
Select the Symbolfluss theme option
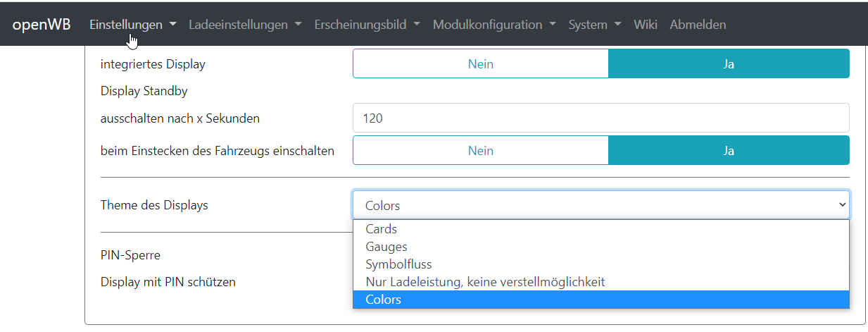(398, 264)
